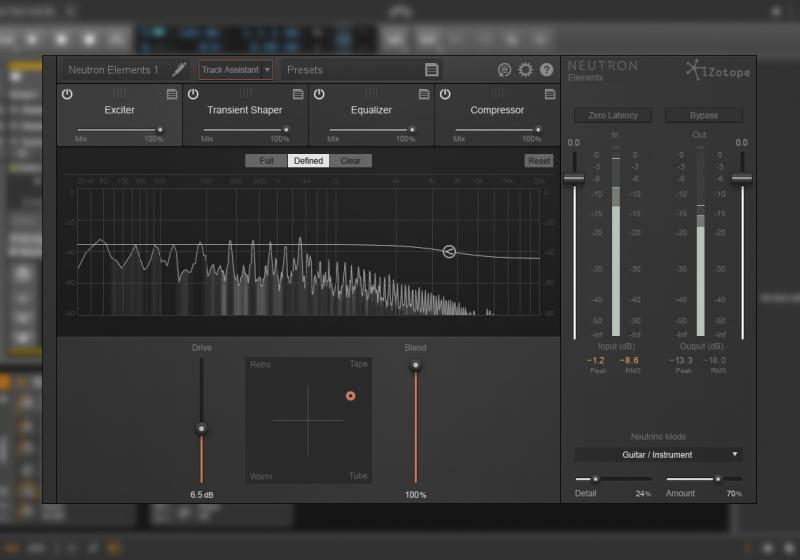The height and width of the screenshot is (560, 800).
Task: Click the input gain fader handle
Action: tap(574, 178)
